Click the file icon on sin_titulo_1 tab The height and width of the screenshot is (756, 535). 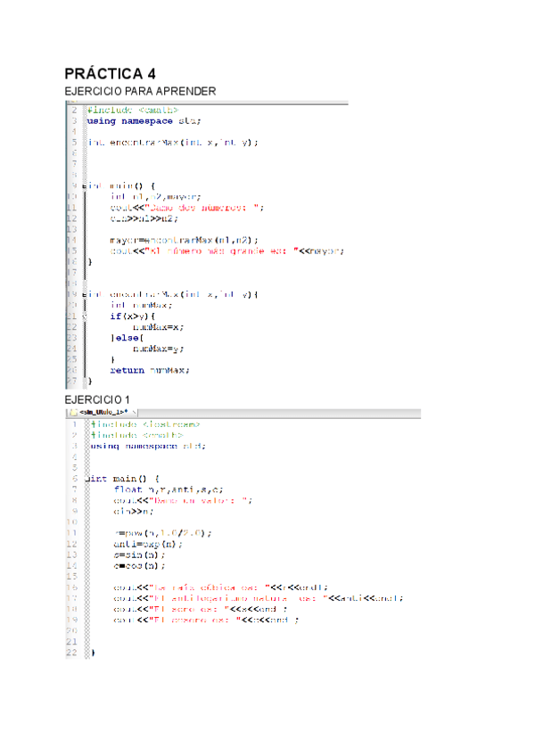74,412
